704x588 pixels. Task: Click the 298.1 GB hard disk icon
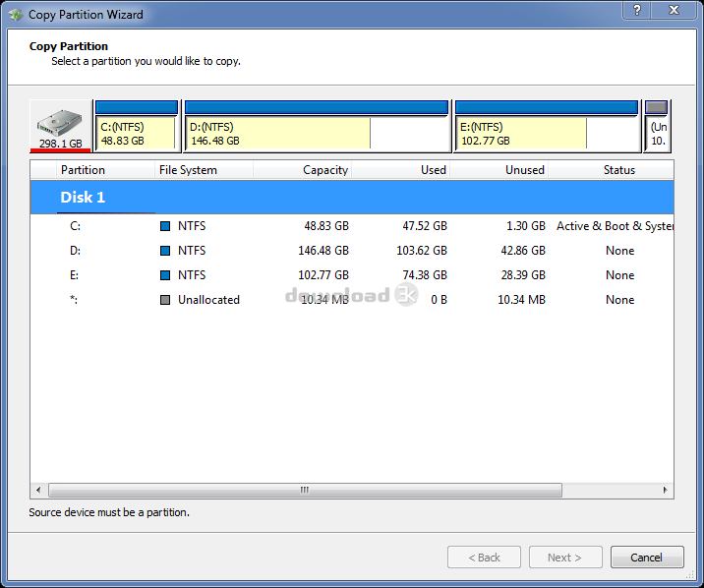[61, 126]
